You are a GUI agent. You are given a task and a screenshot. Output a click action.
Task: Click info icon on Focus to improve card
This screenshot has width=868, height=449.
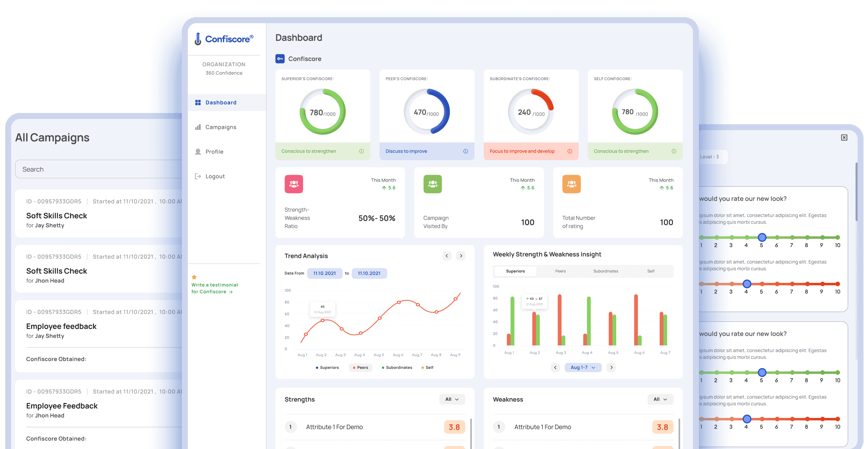click(569, 151)
